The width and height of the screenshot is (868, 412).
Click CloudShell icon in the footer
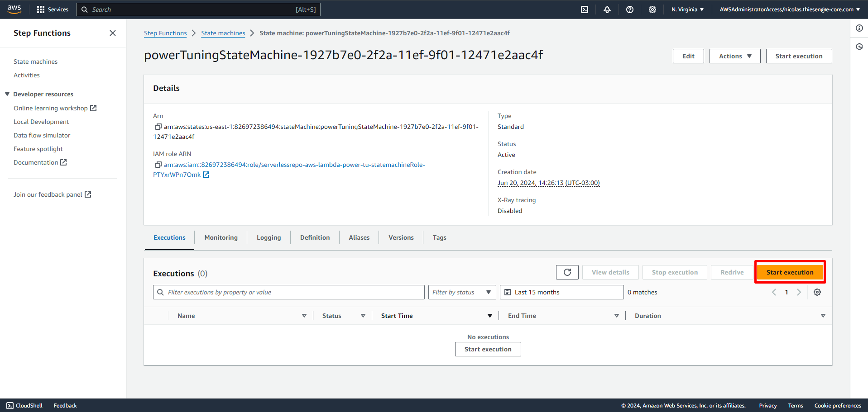pos(10,406)
